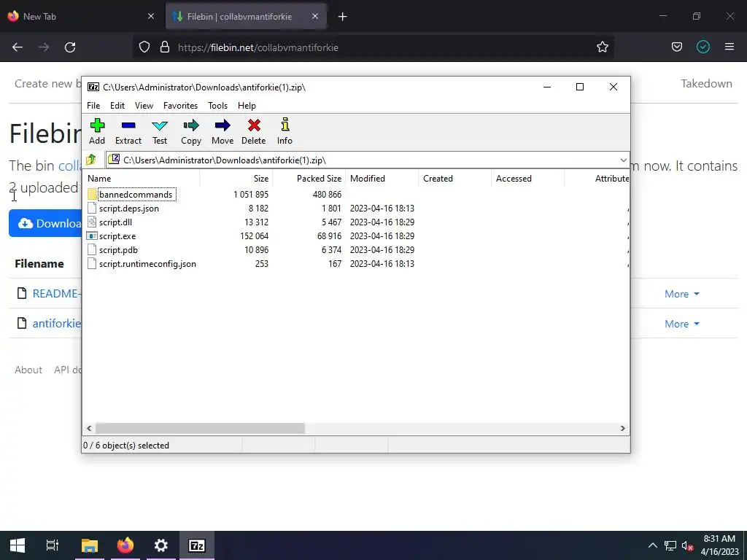
Task: Open the Favorites menu in 7-Zip
Action: 181,106
